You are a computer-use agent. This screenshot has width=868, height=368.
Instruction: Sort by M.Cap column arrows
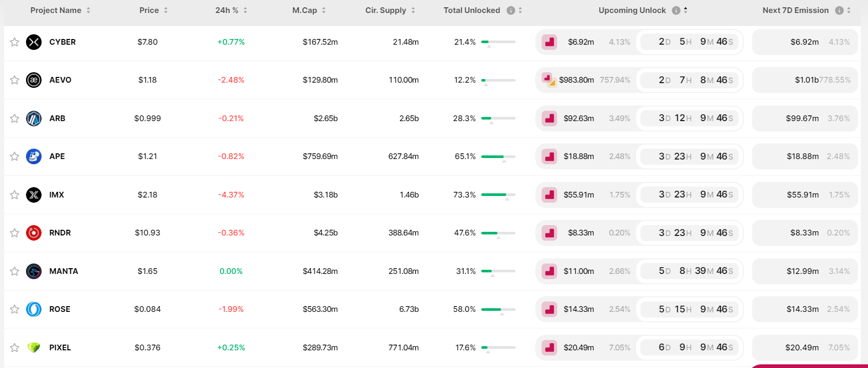coord(324,10)
